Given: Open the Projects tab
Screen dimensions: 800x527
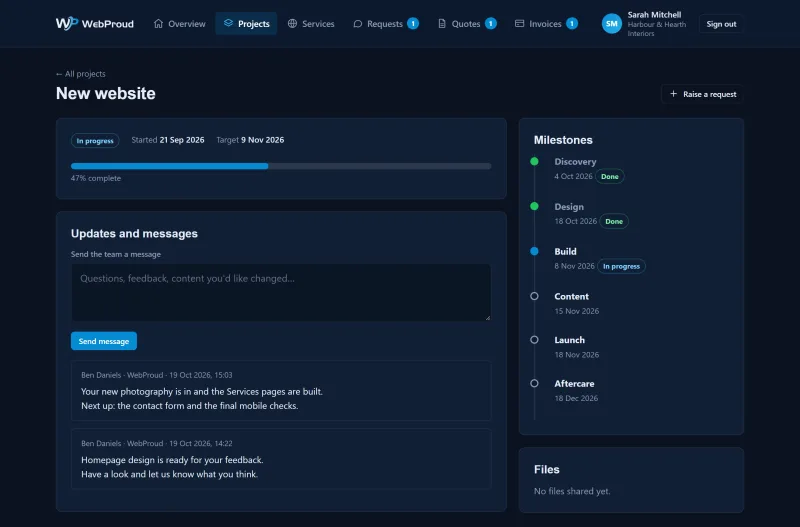Looking at the screenshot, I should coord(246,23).
